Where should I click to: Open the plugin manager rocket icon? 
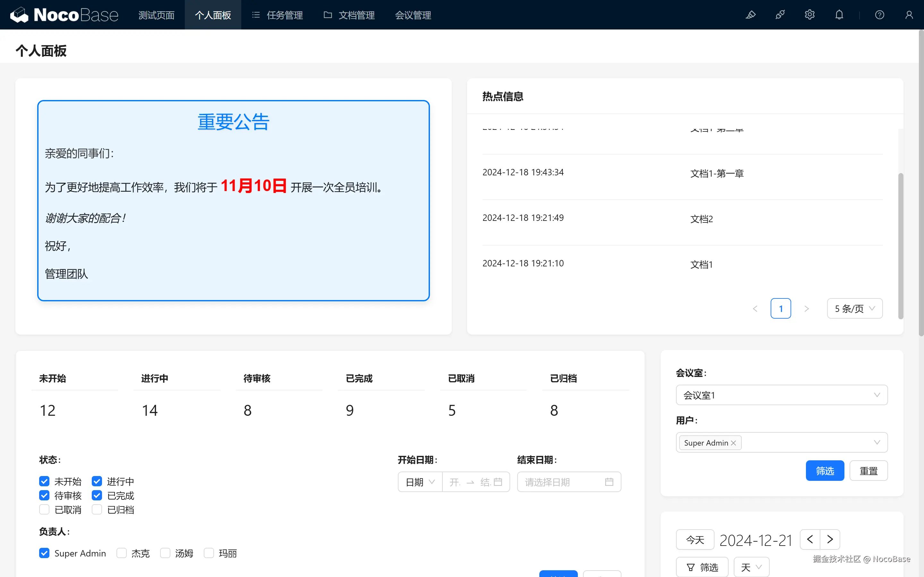[x=780, y=15]
